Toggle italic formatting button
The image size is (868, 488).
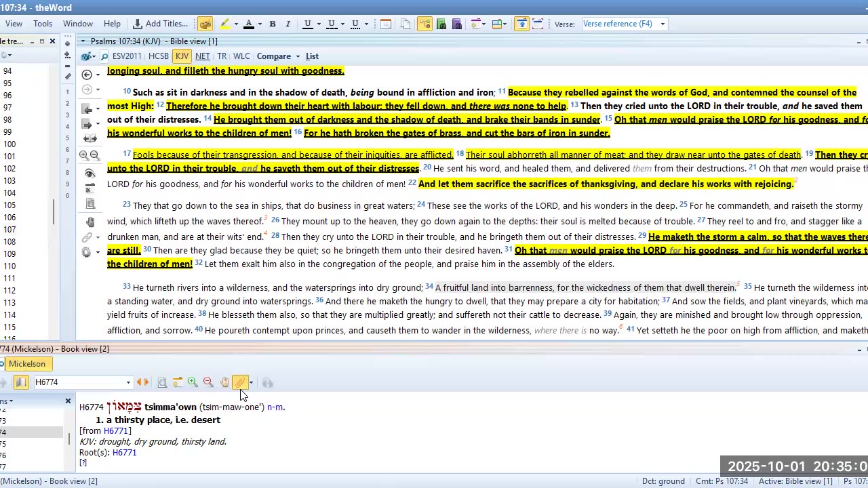288,24
